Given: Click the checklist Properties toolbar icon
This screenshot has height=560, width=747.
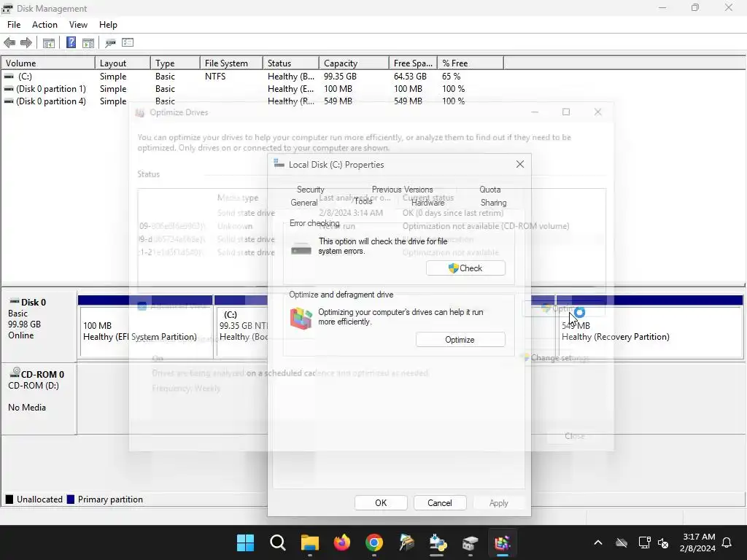Looking at the screenshot, I should [128, 43].
